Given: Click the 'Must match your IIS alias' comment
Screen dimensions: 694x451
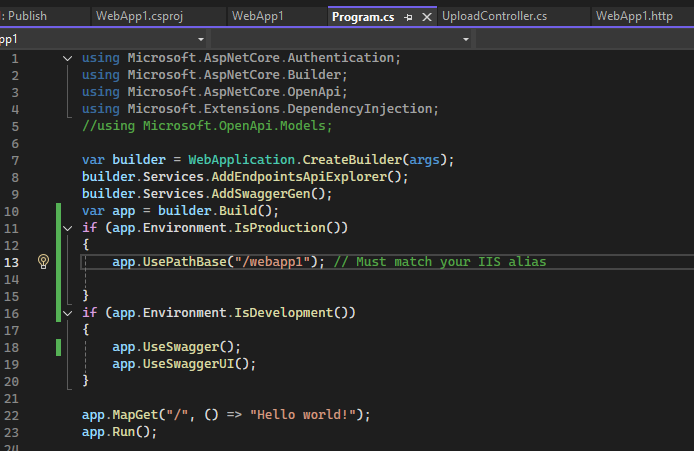Looking at the screenshot, I should click(x=440, y=262).
